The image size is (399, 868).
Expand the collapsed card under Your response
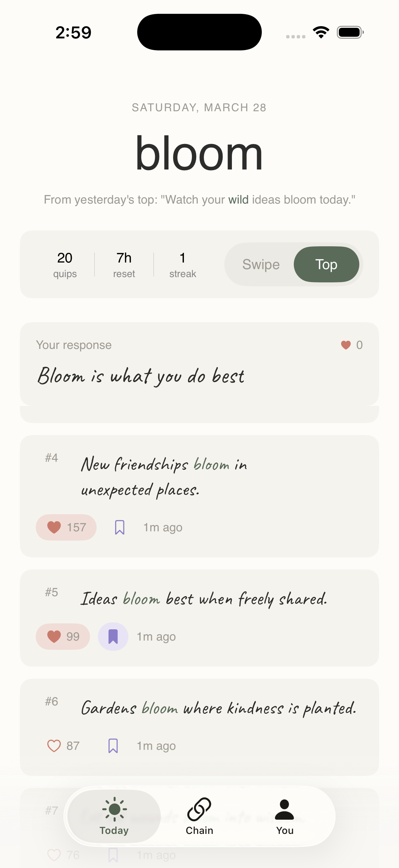pyautogui.click(x=199, y=414)
